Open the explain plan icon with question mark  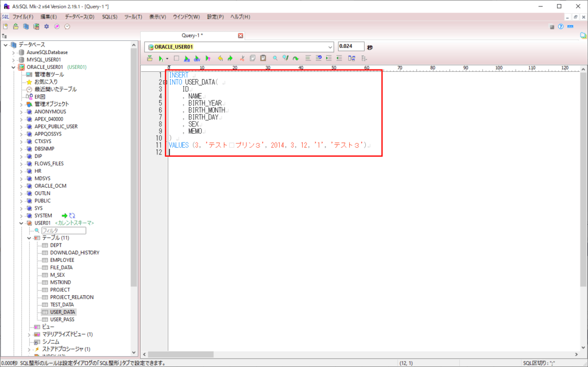point(207,58)
